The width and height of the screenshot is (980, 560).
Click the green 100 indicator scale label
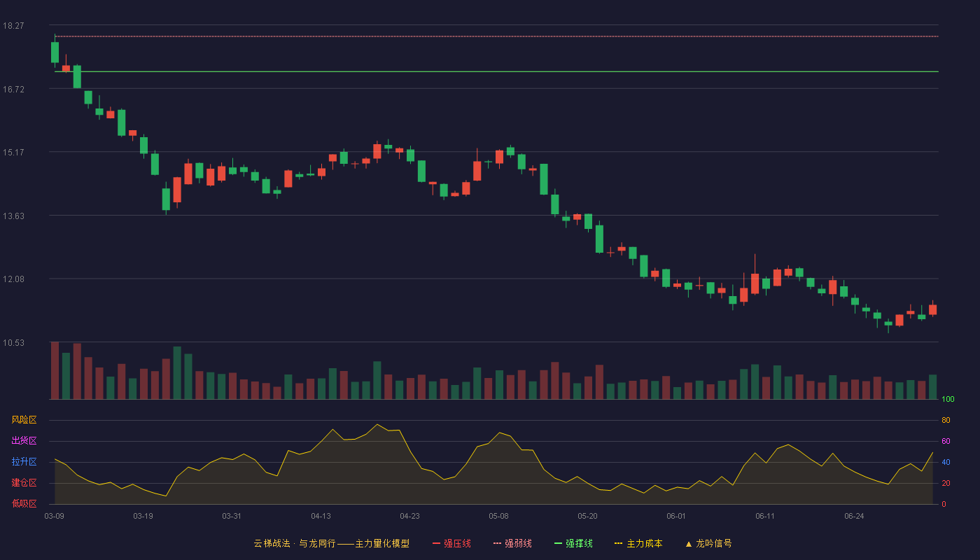948,400
